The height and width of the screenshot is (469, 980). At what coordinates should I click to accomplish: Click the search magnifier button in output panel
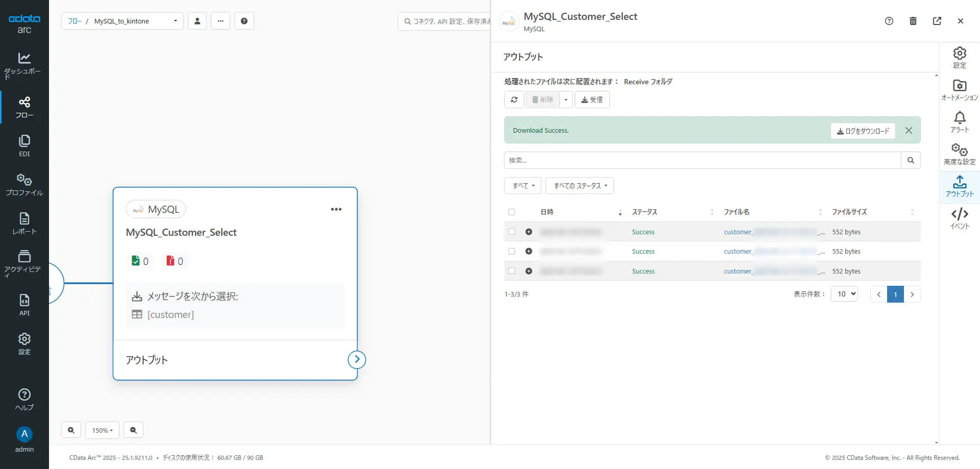coord(911,160)
